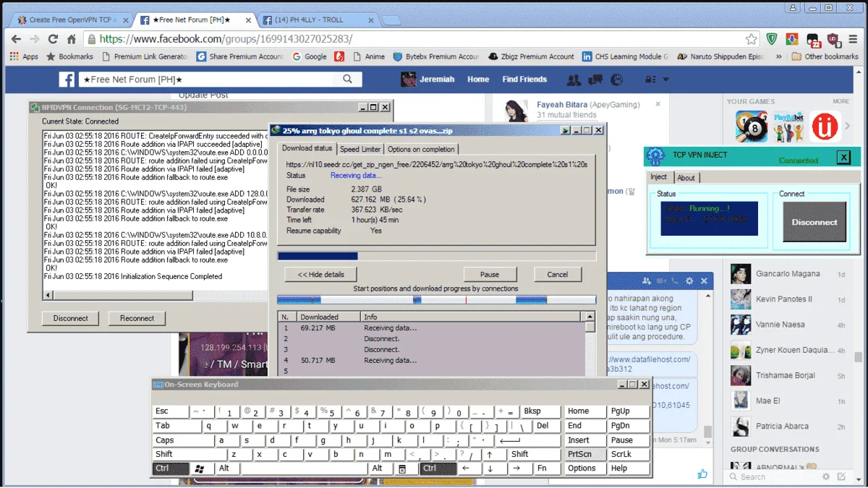Add friends to chat icon
This screenshot has width=868, height=488.
click(645, 281)
